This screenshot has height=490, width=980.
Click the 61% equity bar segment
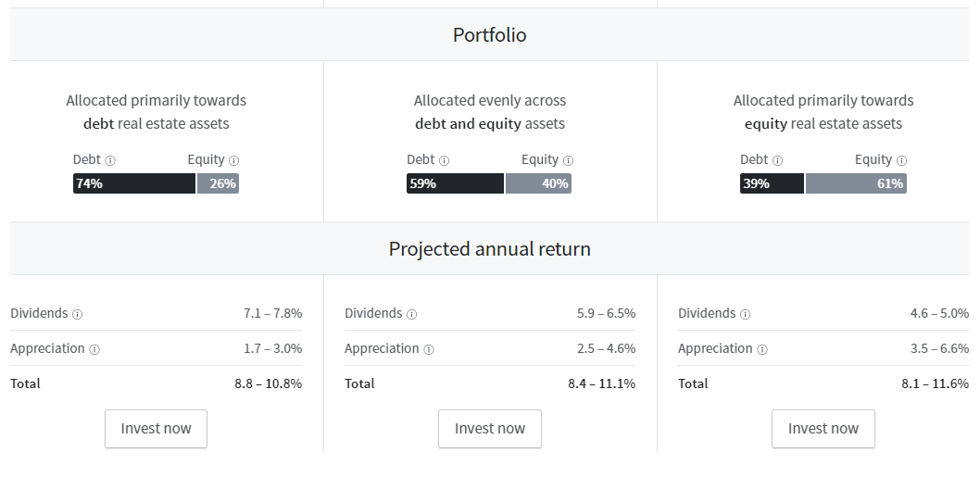point(856,183)
